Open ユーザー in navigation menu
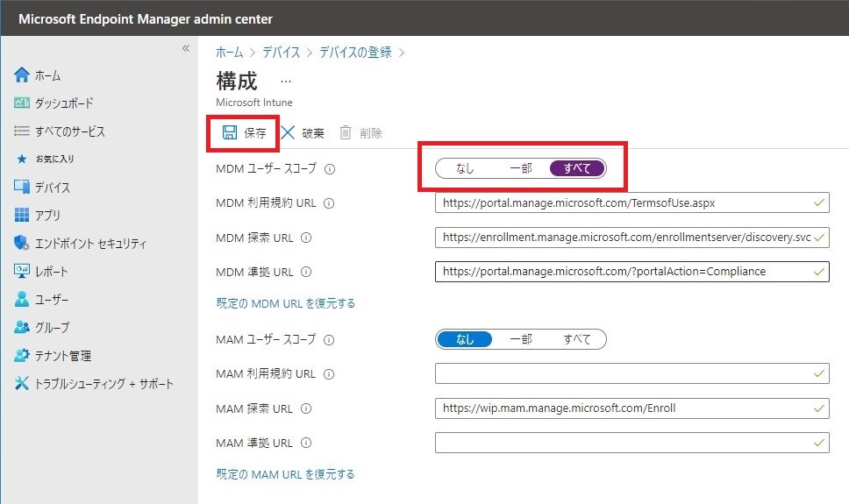 [x=52, y=300]
